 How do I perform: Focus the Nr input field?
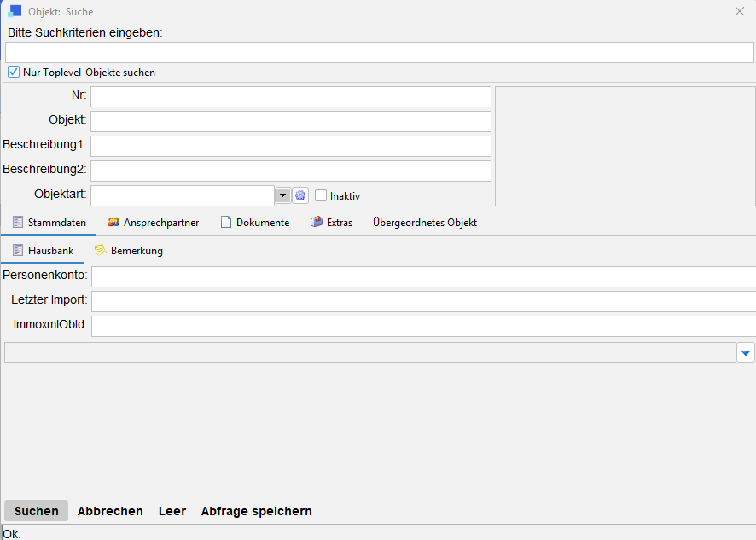click(290, 96)
